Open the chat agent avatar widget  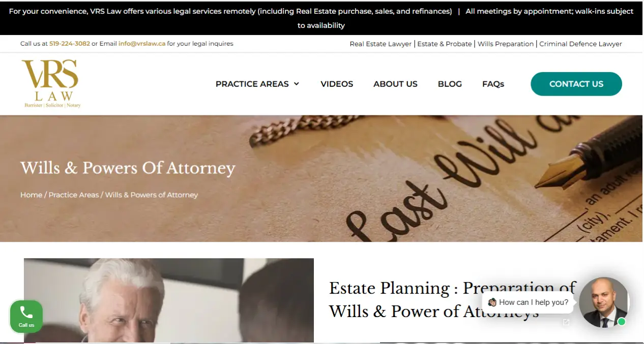tap(604, 302)
